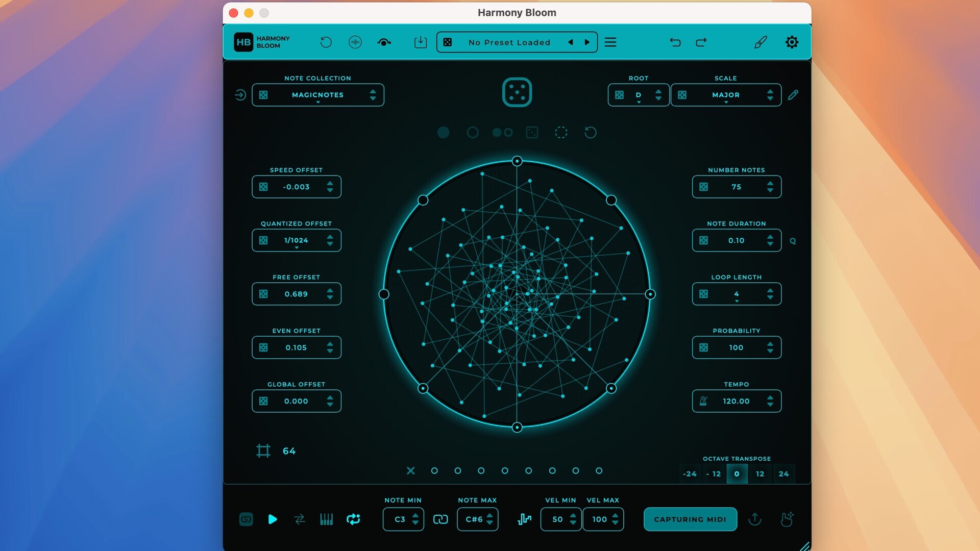Set octave transpose to 0
Viewport: 980px width, 551px height.
coord(737,474)
